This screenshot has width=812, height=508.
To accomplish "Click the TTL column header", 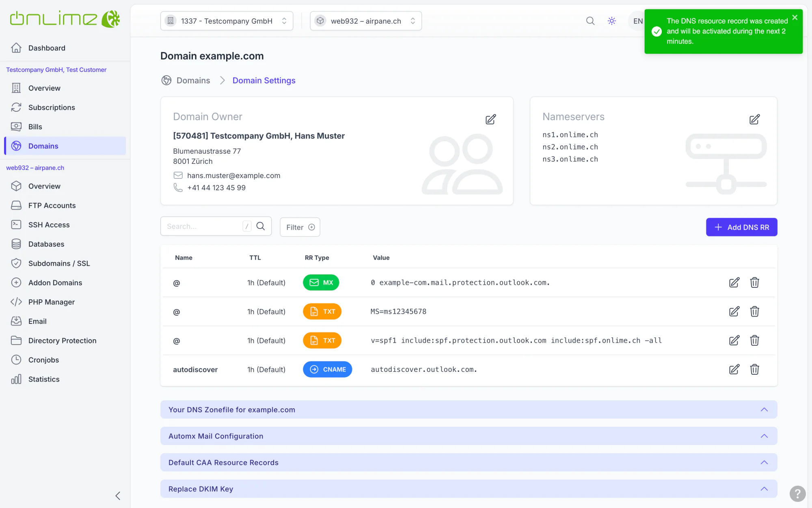I will [255, 258].
